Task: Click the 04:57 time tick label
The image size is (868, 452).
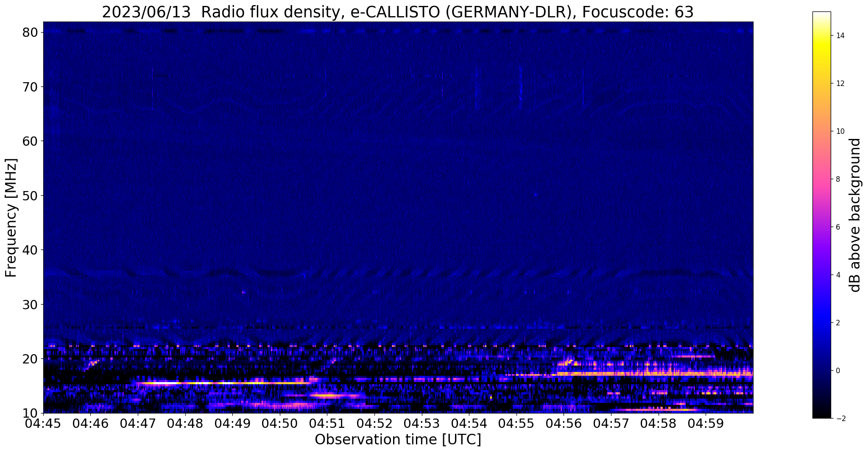Action: click(x=611, y=424)
